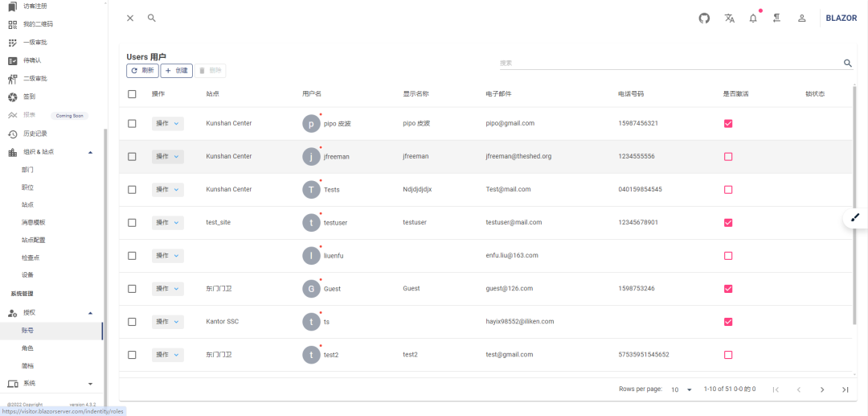Go to the first page

(x=776, y=389)
